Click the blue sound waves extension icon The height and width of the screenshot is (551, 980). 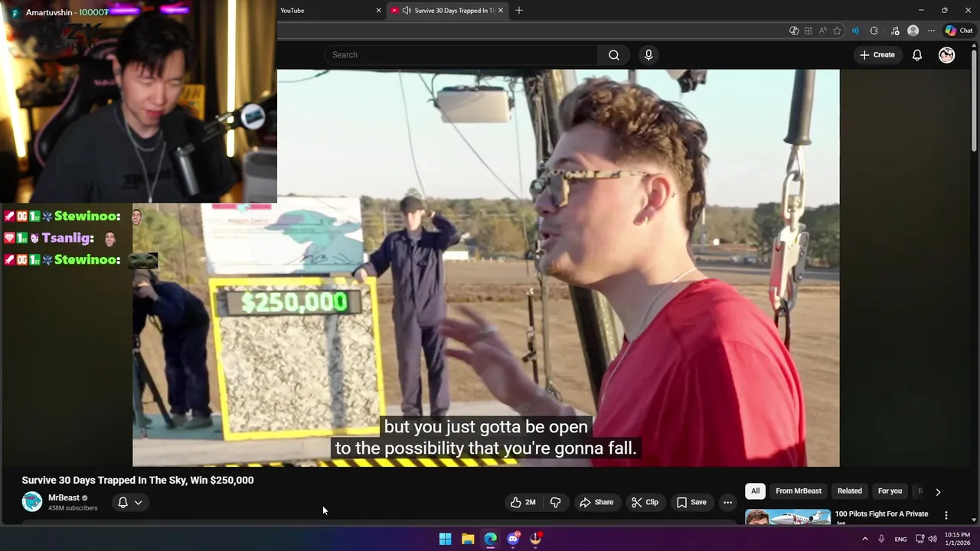coord(855,31)
